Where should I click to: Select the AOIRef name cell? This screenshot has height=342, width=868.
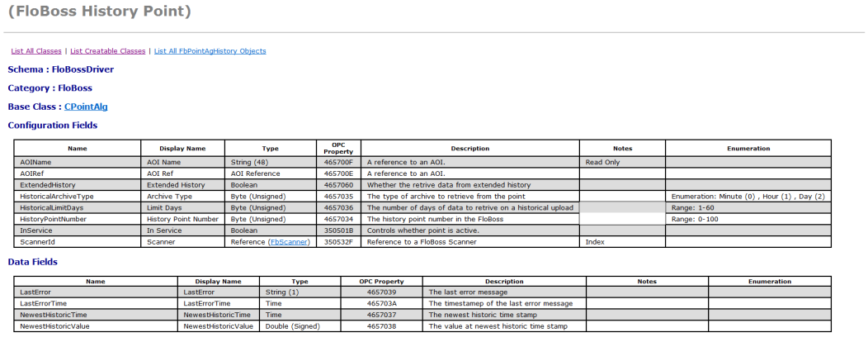pyautogui.click(x=78, y=173)
